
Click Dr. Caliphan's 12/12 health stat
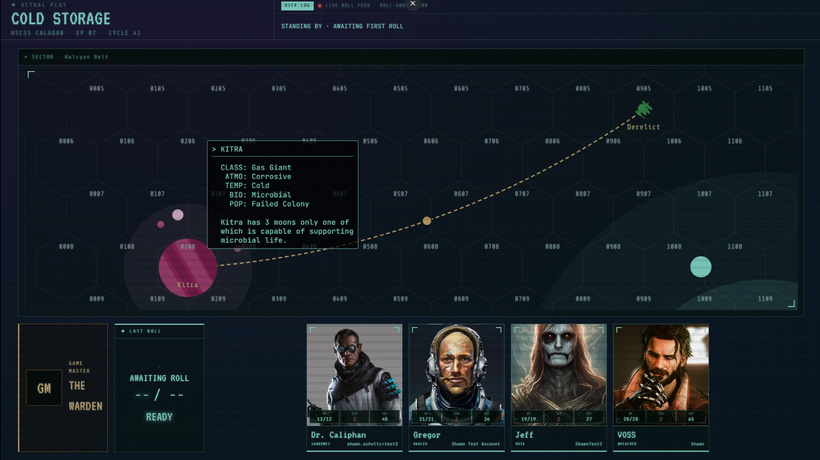324,417
